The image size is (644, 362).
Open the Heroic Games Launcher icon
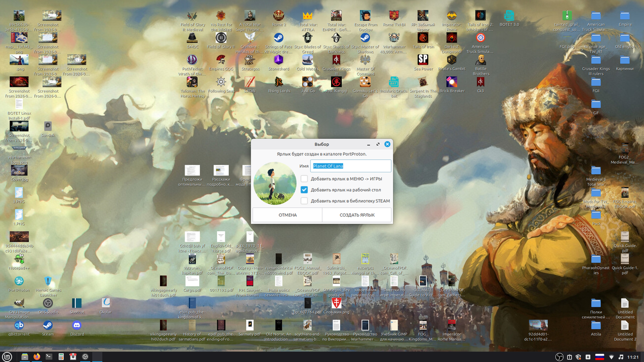[48, 281]
